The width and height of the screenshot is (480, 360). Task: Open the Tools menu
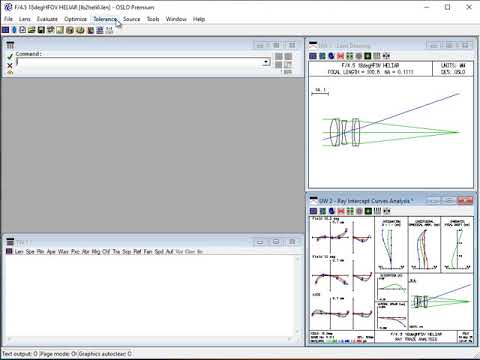pyautogui.click(x=153, y=19)
